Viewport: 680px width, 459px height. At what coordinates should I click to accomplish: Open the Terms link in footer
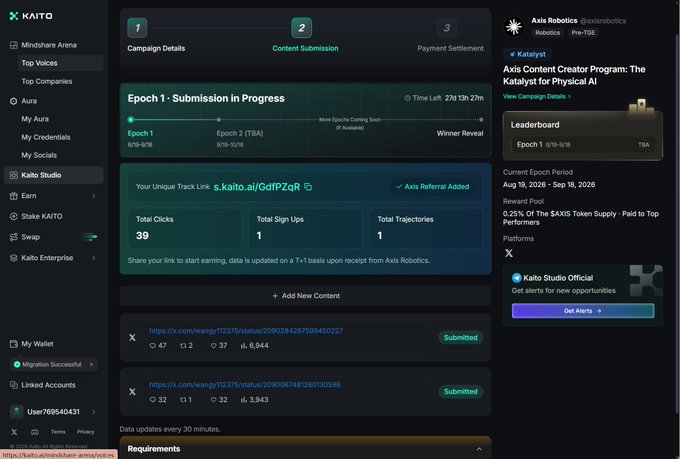click(58, 432)
